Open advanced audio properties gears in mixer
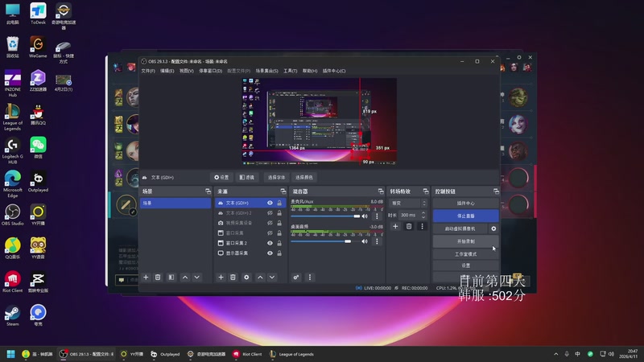 tap(296, 278)
